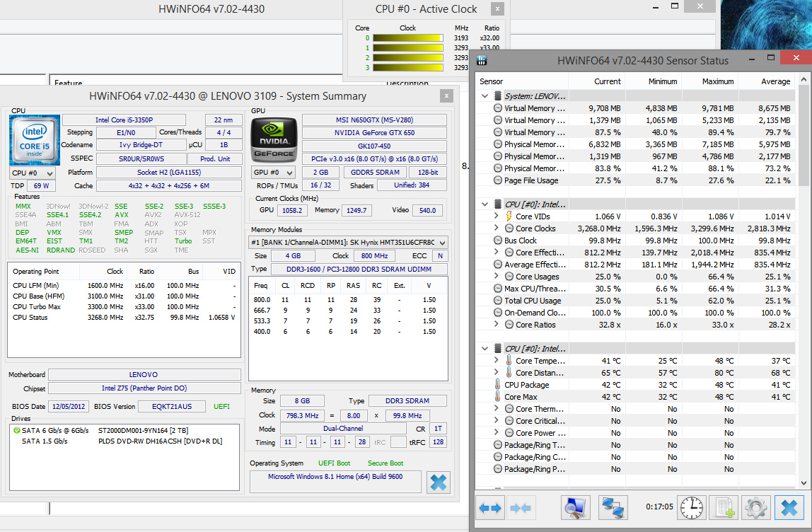812x532 pixels.
Task: Expand the Core Power ... row
Action: [496, 432]
